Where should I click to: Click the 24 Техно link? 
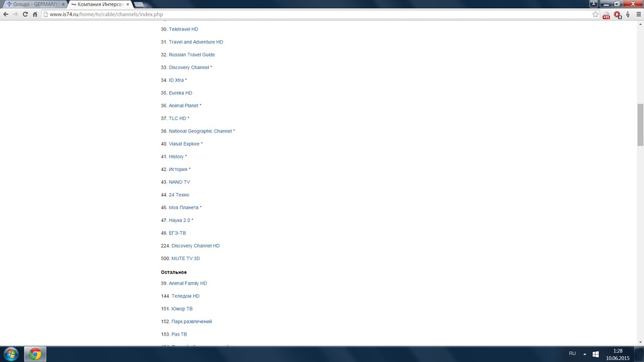coord(179,195)
